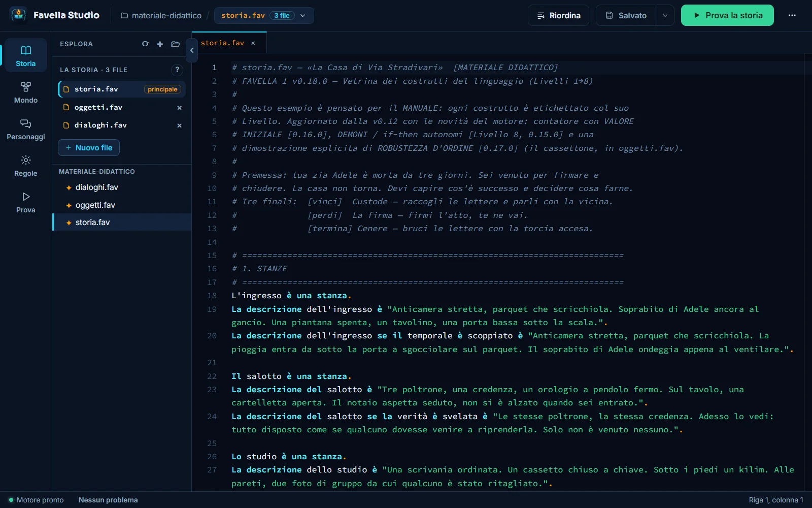Viewport: 812px width, 508px height.
Task: Expand the Salvato save options arrow
Action: (665, 15)
